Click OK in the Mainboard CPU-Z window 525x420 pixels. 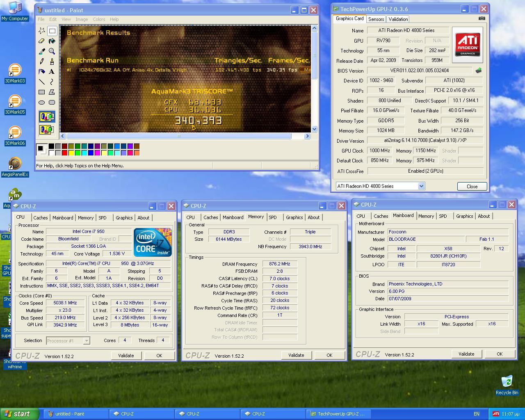500,354
